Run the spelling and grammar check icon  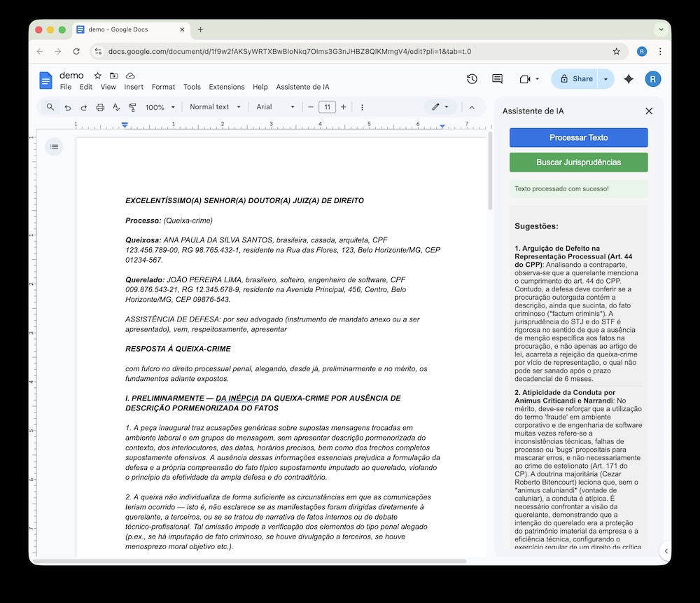pos(116,107)
